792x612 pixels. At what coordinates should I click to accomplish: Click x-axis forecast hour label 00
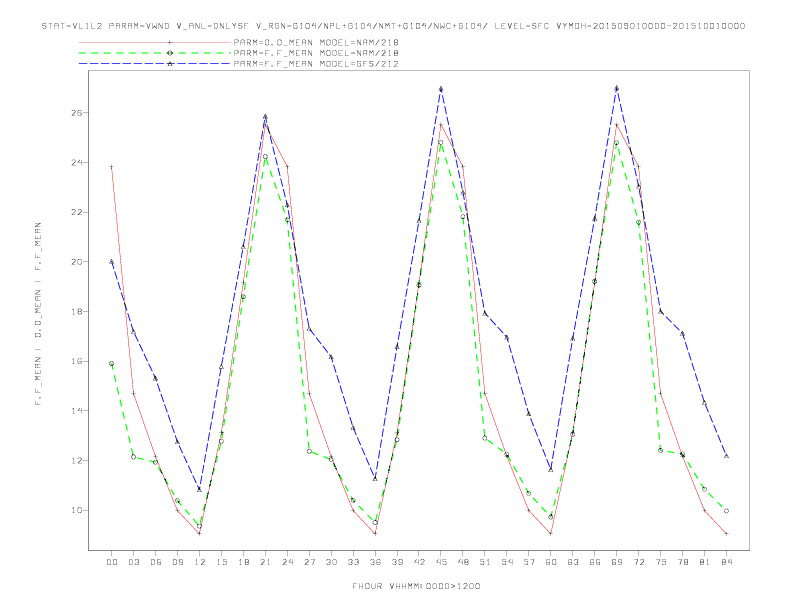[112, 562]
